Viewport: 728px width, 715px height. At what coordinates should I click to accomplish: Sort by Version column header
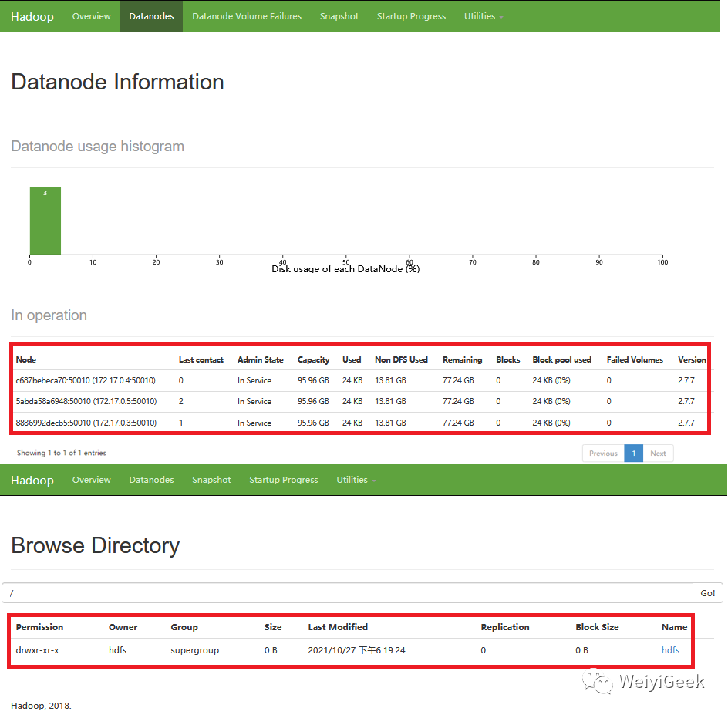coord(692,359)
